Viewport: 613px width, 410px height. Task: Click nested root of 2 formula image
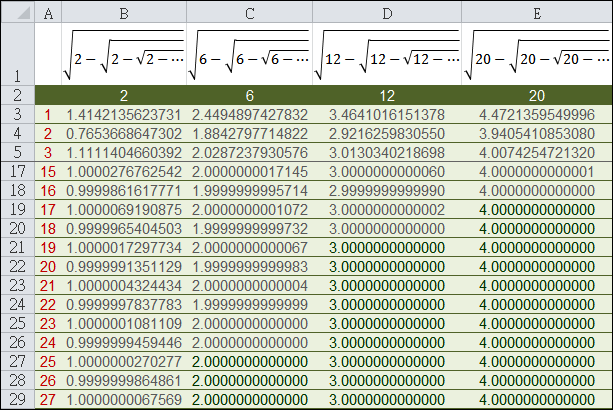pyautogui.click(x=124, y=55)
